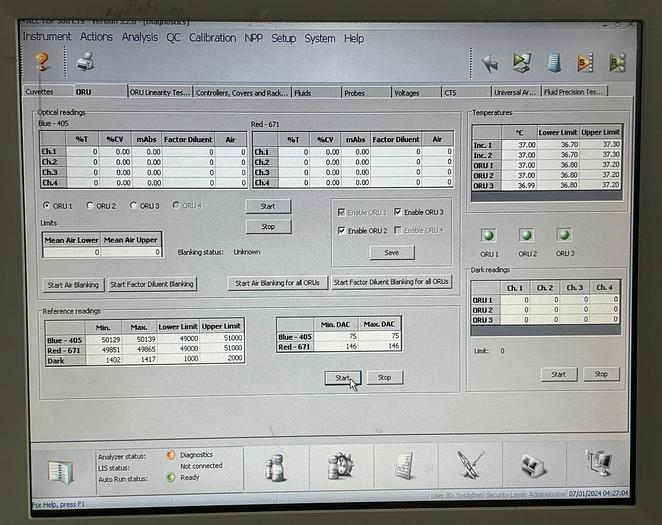Open the Calibration menu
The image size is (662, 525).
point(212,38)
